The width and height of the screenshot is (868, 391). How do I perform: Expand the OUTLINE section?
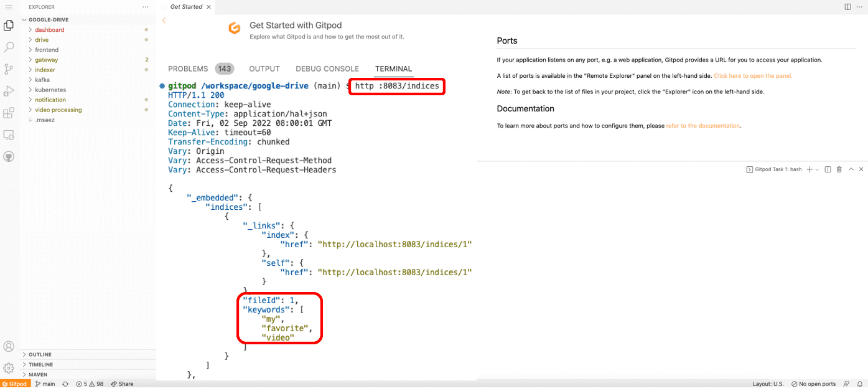[40, 354]
